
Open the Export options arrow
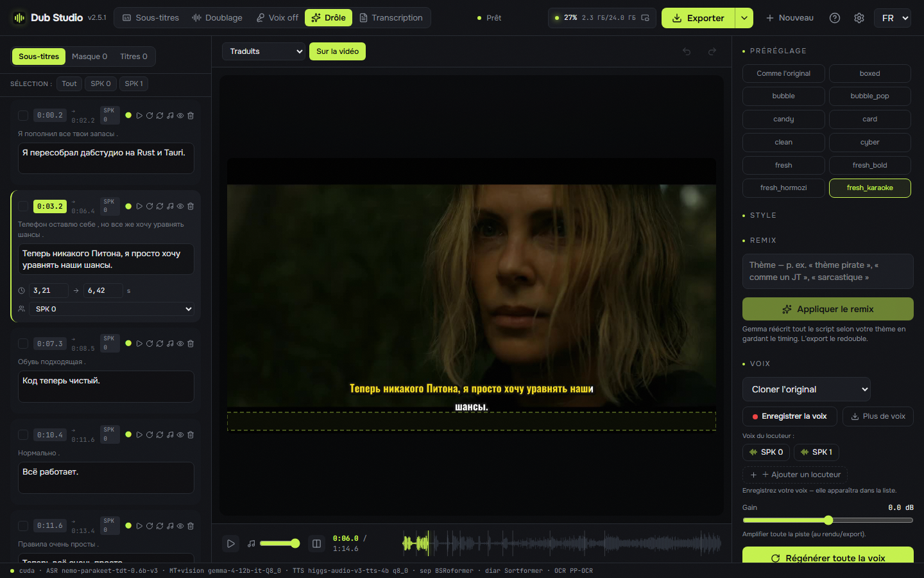click(744, 18)
